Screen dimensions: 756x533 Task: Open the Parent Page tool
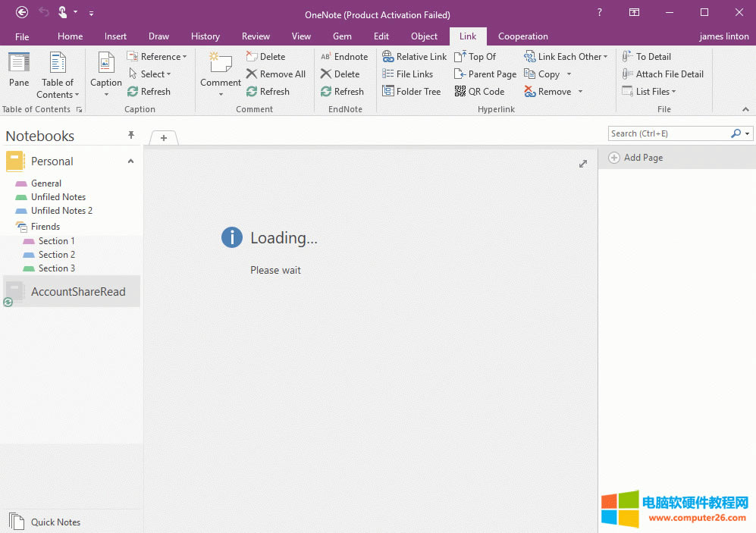tap(485, 74)
